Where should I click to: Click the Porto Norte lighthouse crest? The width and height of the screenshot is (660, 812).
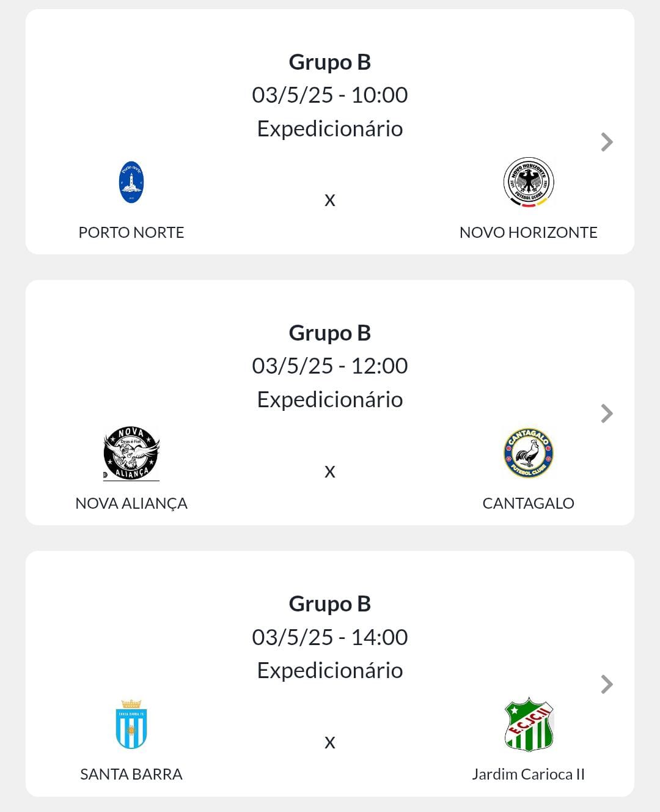point(131,182)
